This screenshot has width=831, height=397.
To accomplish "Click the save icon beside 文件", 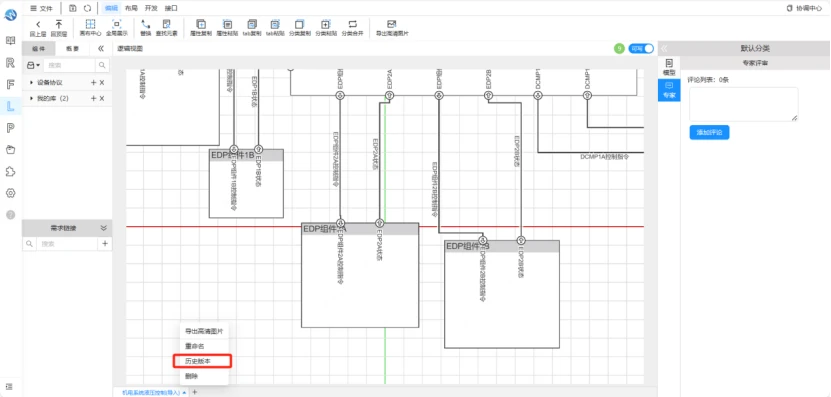I will tap(73, 8).
